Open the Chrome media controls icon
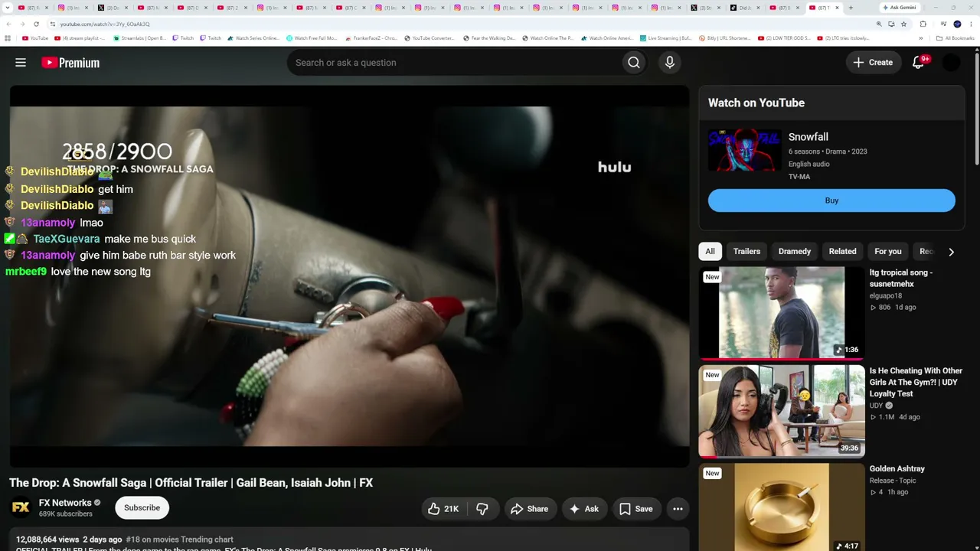Image resolution: width=980 pixels, height=551 pixels. pyautogui.click(x=943, y=24)
